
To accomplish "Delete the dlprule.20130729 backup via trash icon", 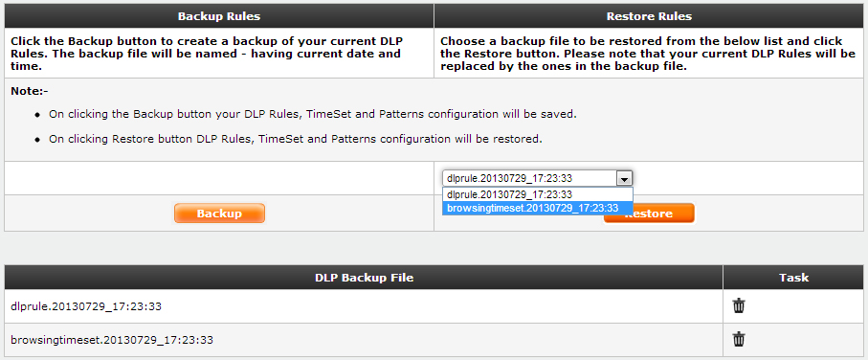I will [x=739, y=305].
